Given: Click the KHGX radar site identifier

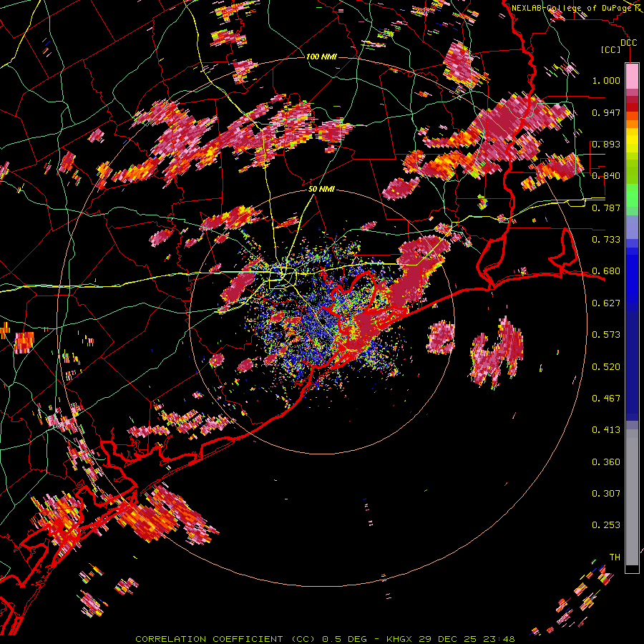Looking at the screenshot, I should click(400, 639).
